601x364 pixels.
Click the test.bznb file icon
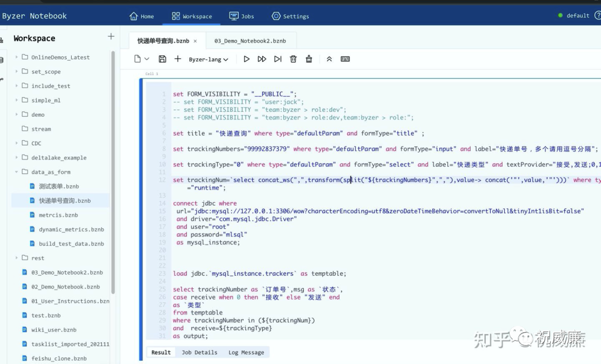[24, 316]
